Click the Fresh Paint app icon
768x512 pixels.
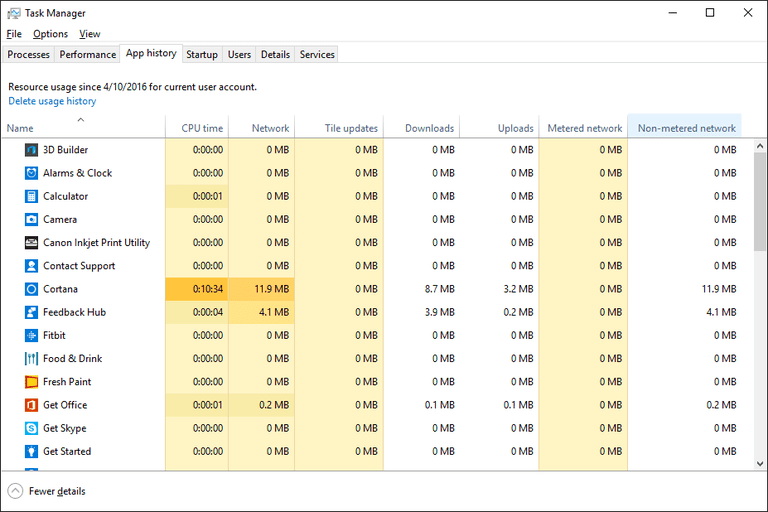coord(31,382)
